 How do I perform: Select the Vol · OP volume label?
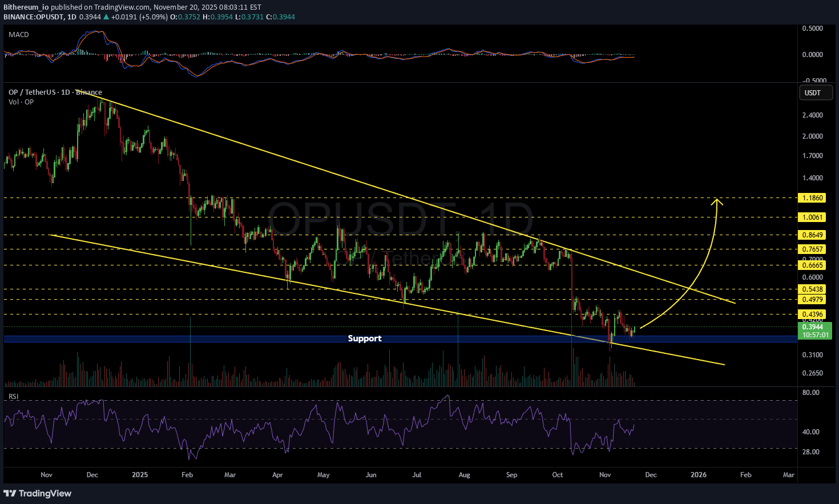(x=21, y=102)
